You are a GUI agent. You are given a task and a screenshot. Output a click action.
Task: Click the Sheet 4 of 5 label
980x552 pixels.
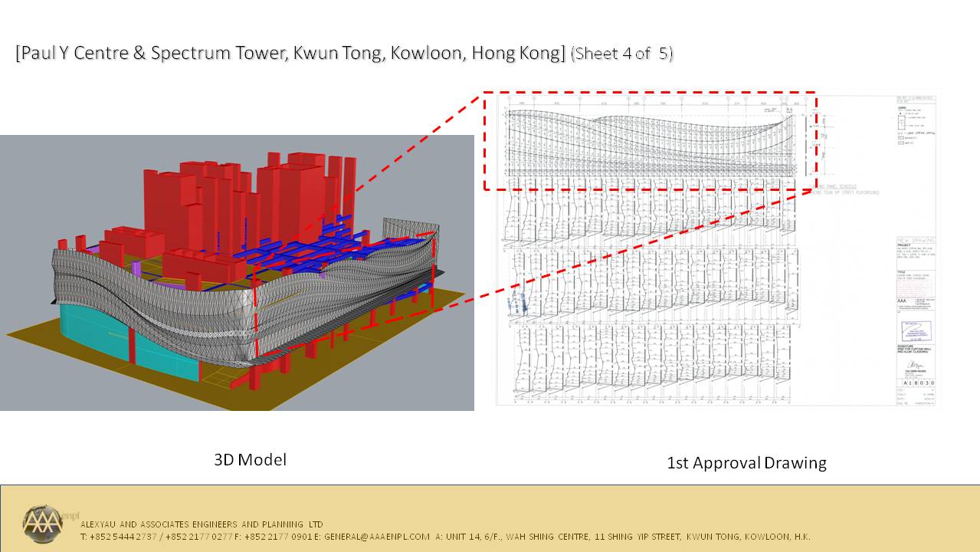[x=622, y=54]
